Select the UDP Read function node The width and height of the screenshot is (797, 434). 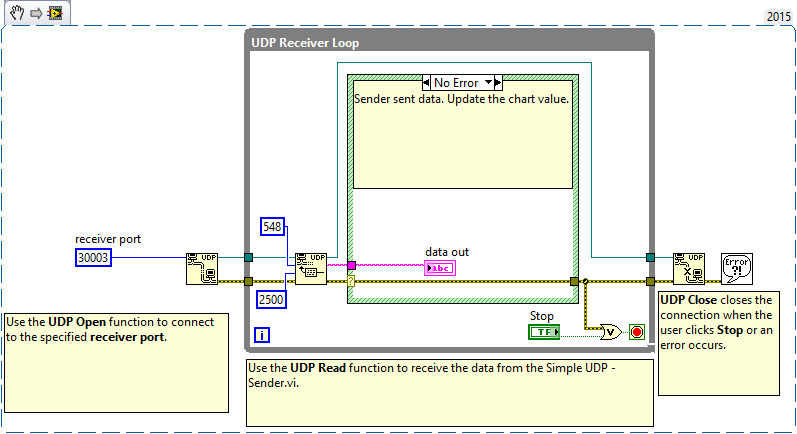click(x=311, y=269)
